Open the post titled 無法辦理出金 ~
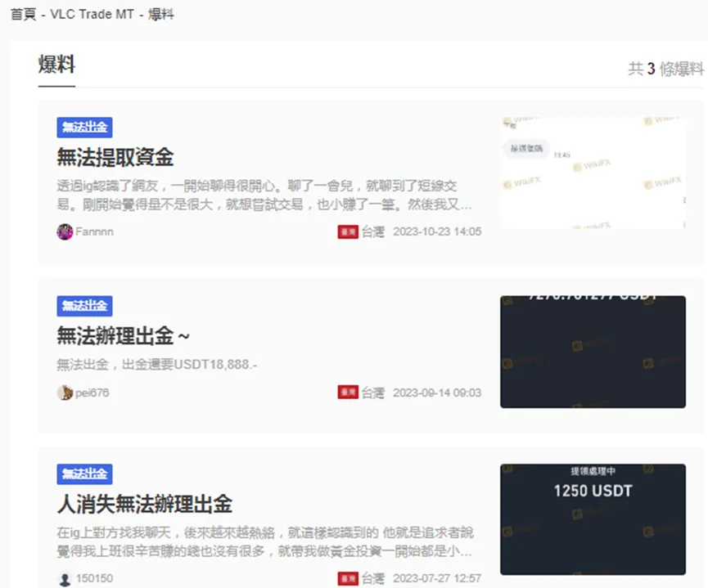This screenshot has width=708, height=588. (x=123, y=336)
